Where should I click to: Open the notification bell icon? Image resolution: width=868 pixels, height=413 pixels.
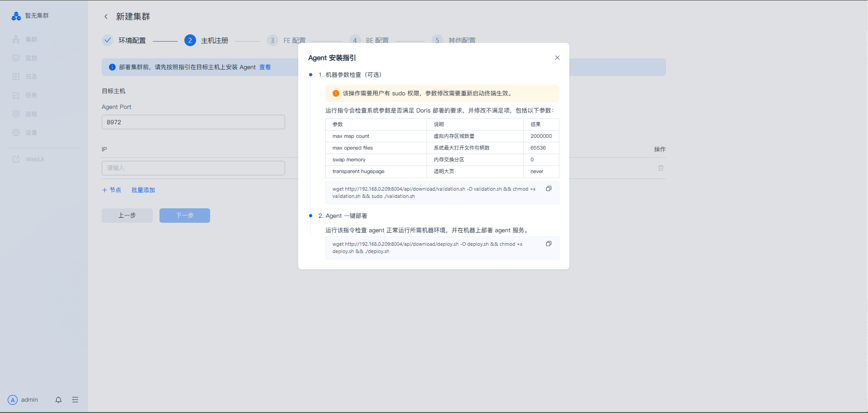click(x=58, y=400)
